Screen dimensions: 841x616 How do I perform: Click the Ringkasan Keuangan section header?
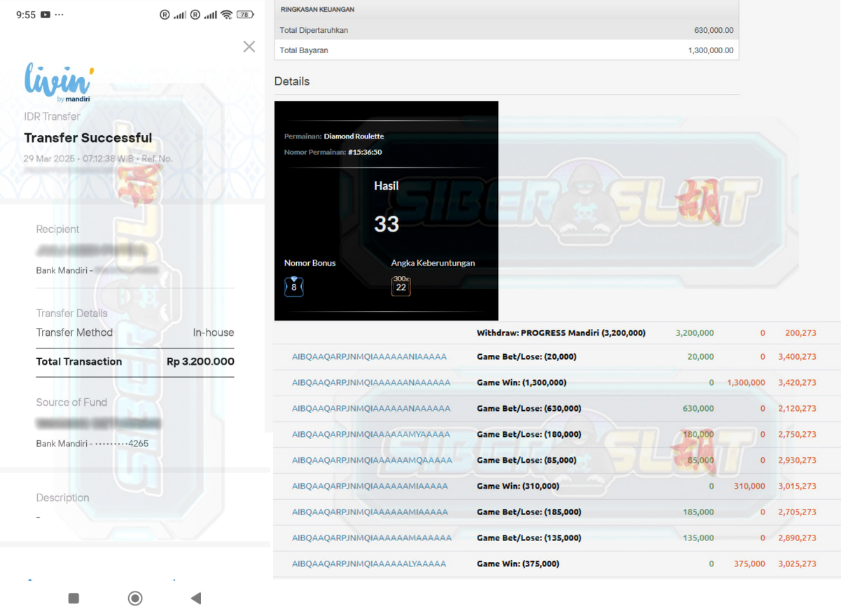[506, 10]
